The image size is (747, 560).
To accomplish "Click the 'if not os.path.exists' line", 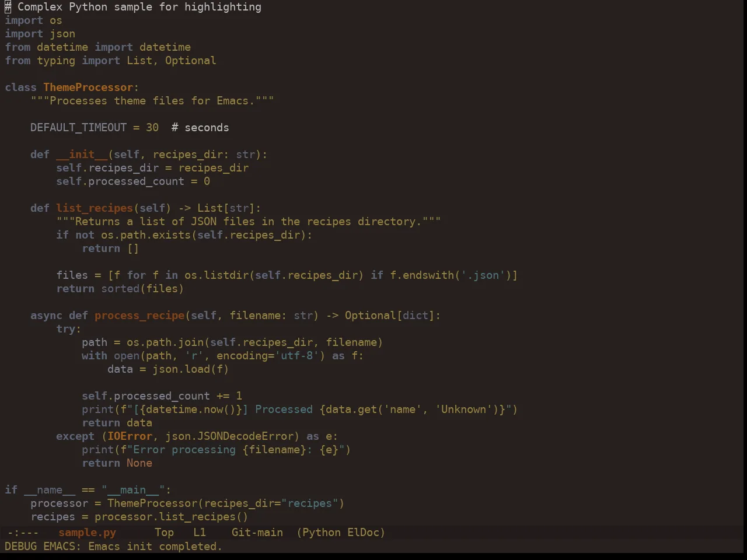I will click(x=184, y=235).
